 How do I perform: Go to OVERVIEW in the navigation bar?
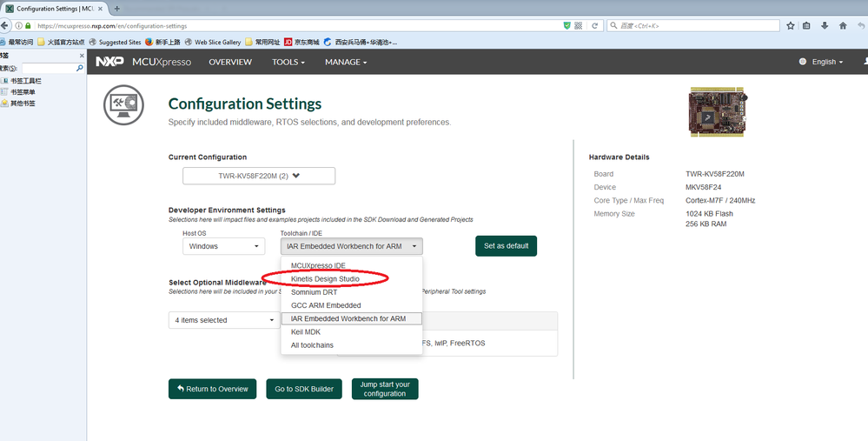tap(230, 62)
